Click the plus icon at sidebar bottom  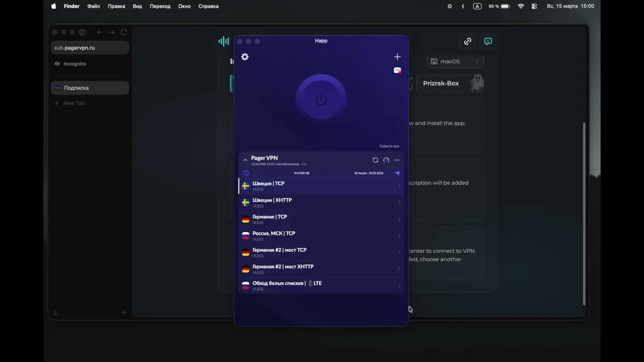(124, 312)
